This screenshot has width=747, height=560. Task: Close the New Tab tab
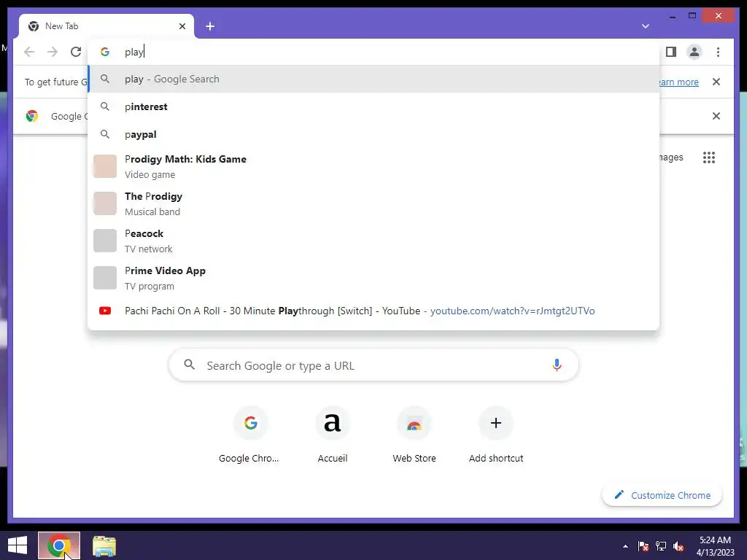(182, 26)
